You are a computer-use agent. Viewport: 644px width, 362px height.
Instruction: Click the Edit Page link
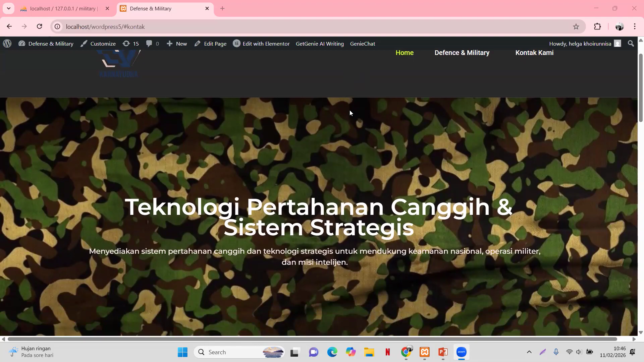pos(214,44)
